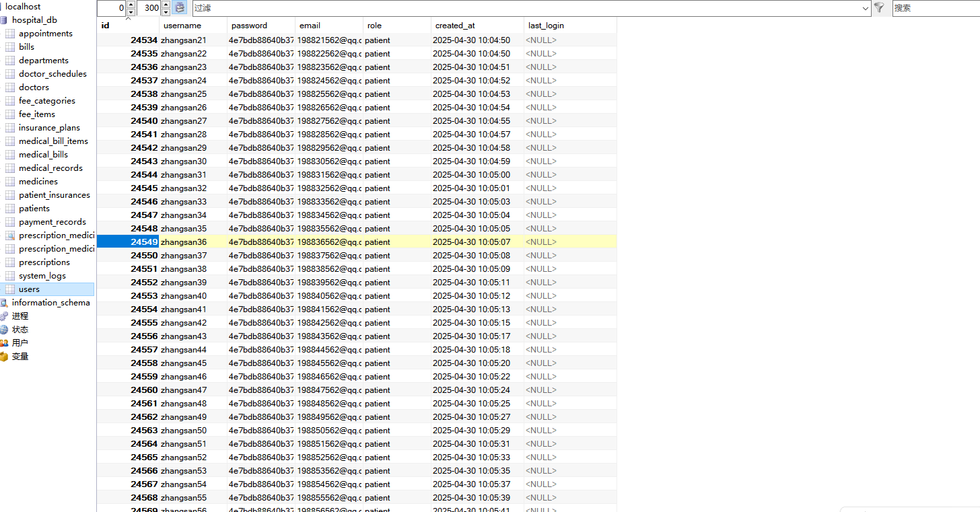
Task: Decrease the 300 row limit with down arrow
Action: point(166,12)
